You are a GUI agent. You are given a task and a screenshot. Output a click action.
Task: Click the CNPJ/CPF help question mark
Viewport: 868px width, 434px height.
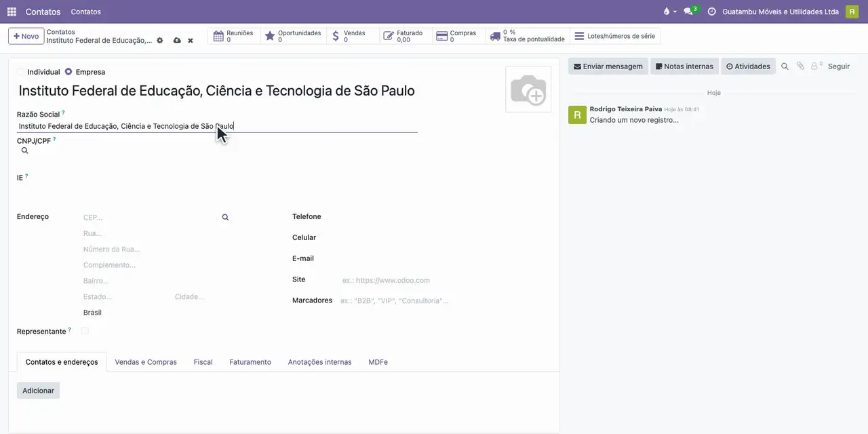pyautogui.click(x=54, y=139)
